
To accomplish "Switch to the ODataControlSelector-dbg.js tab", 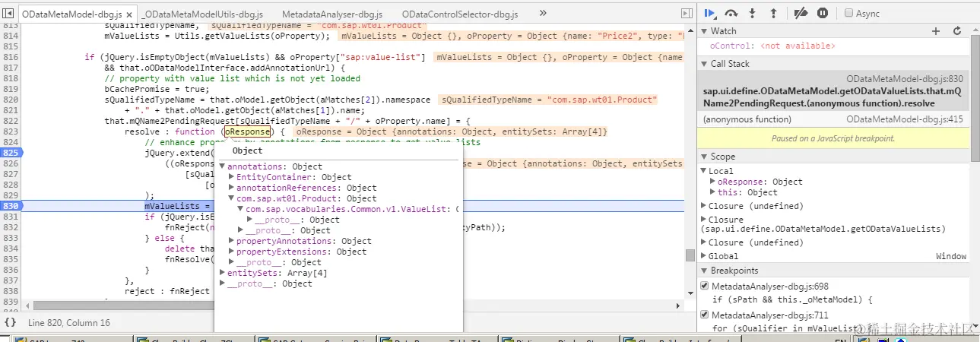I will (460, 14).
